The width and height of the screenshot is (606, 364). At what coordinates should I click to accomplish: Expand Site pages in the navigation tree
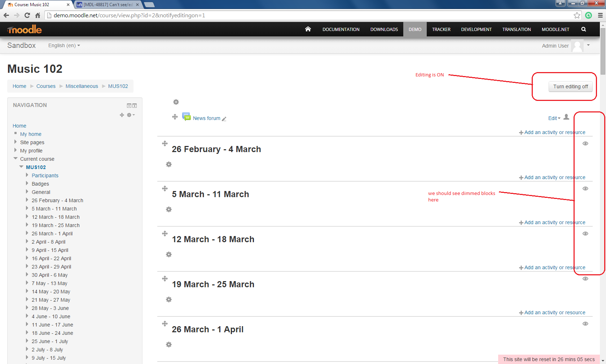tap(16, 142)
